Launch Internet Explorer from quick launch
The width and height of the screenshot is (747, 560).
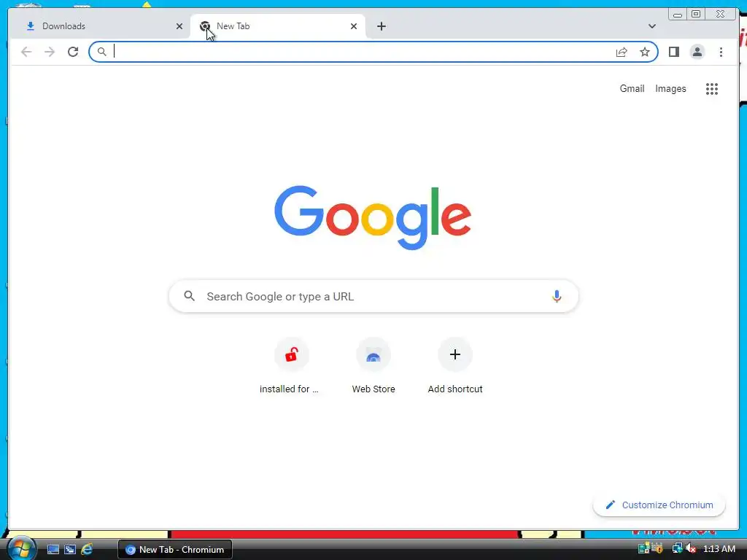click(87, 550)
